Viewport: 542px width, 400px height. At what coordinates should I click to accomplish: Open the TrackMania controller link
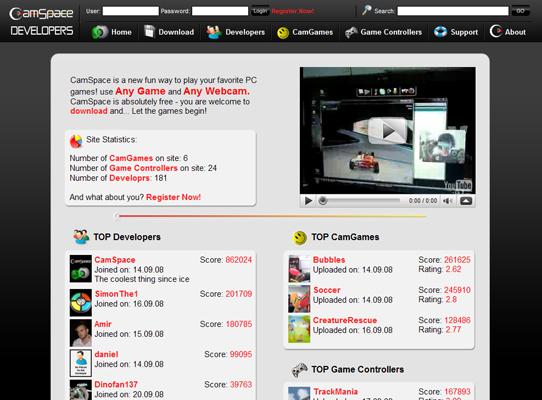pos(335,391)
